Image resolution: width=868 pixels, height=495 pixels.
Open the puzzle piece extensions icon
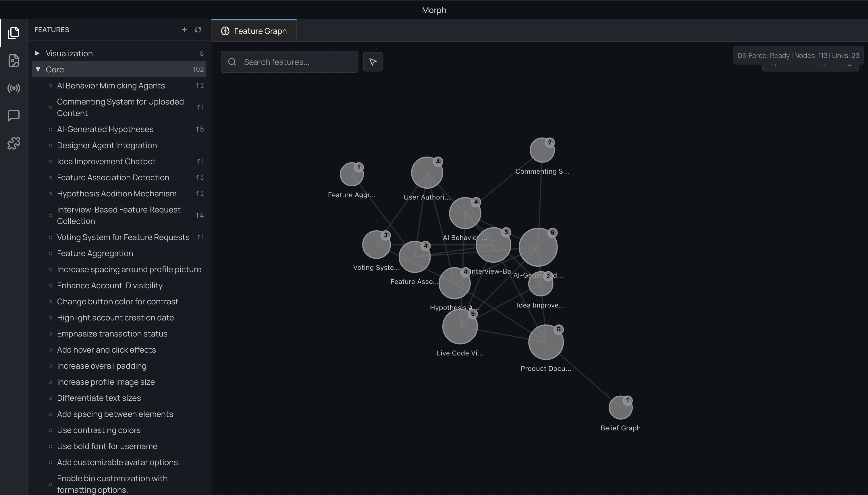(x=13, y=143)
